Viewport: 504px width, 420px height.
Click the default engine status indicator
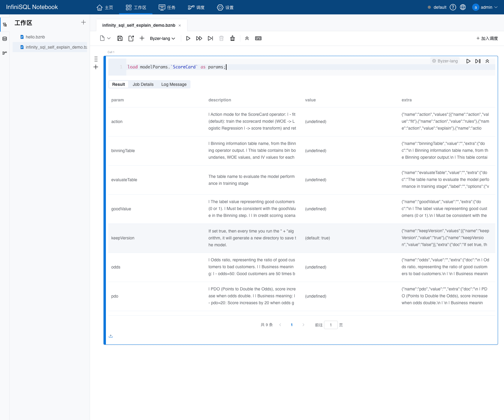(437, 7)
